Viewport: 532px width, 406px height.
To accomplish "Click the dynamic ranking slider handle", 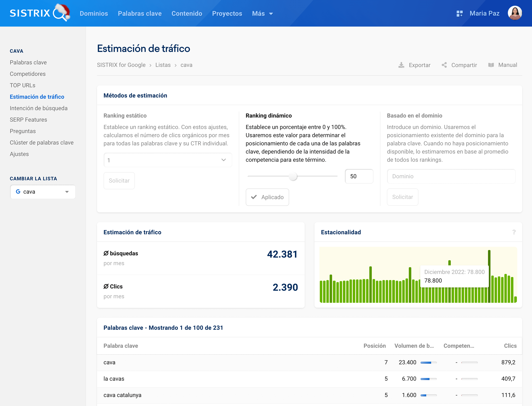I will point(293,176).
